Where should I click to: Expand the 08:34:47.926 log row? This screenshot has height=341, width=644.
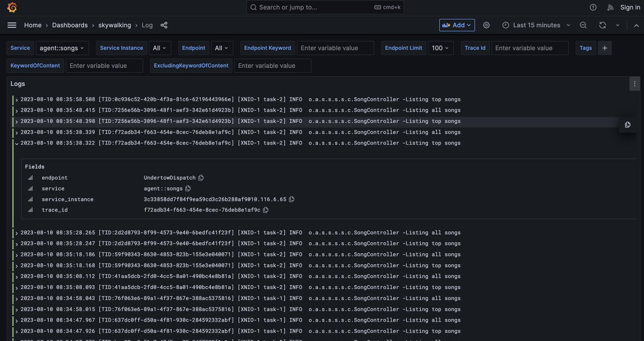coord(17,331)
